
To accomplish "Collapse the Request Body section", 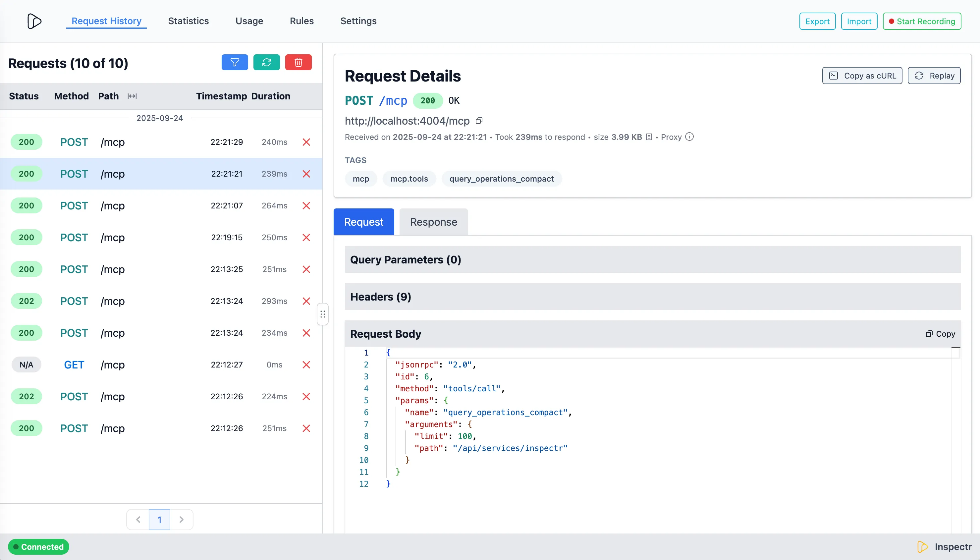I will (x=386, y=334).
